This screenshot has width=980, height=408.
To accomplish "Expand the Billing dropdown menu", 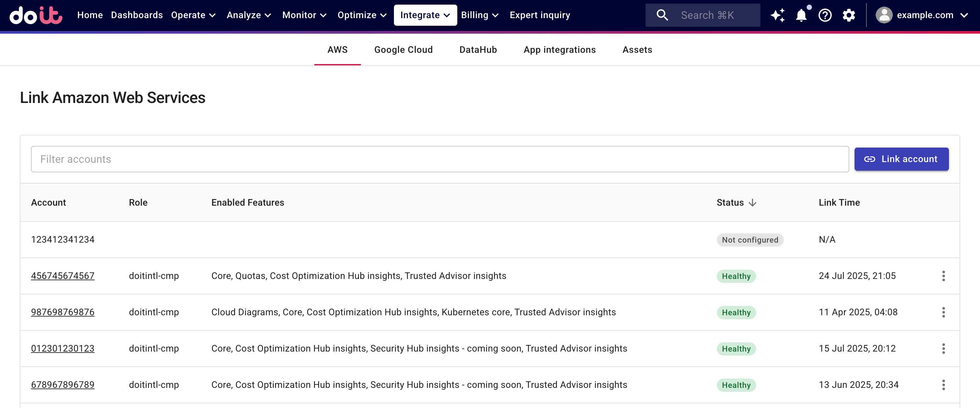I will [479, 15].
